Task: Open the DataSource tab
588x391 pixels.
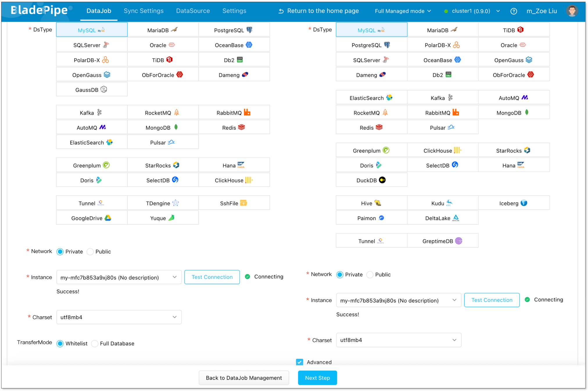Action: click(193, 11)
